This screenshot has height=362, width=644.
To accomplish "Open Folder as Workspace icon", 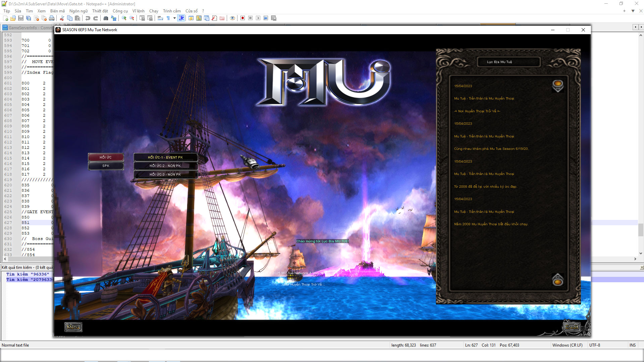I will pyautogui.click(x=222, y=18).
